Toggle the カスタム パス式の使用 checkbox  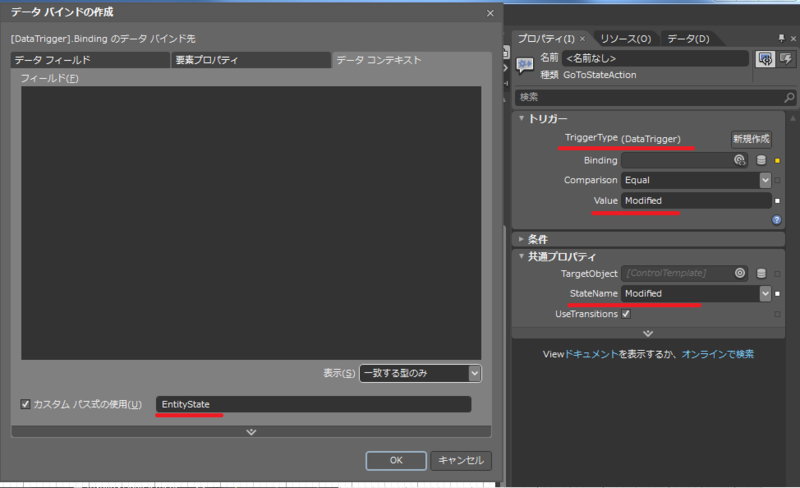(x=25, y=404)
